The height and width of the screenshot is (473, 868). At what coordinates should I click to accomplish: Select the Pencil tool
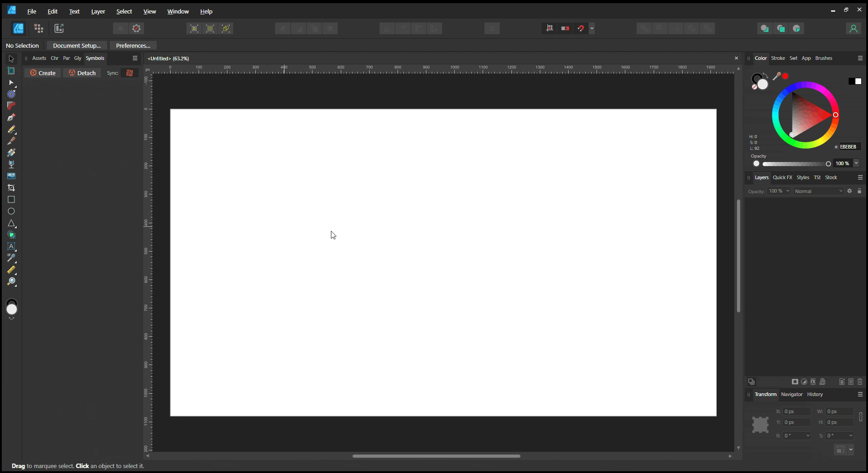point(11,129)
